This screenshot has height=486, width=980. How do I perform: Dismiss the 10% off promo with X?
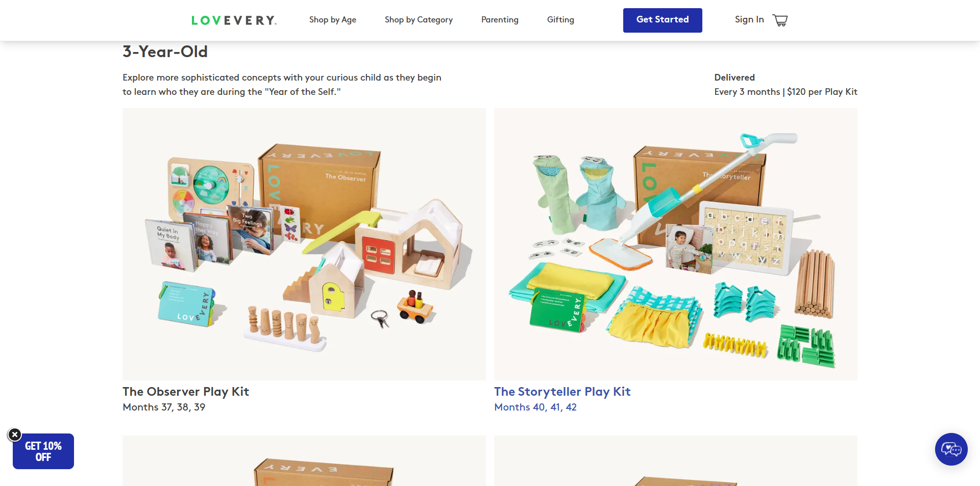point(15,434)
